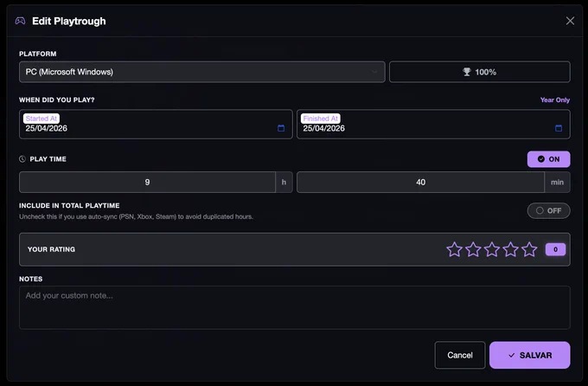This screenshot has width=588, height=386.
Task: Save changes with the SALVAR button
Action: (x=530, y=355)
